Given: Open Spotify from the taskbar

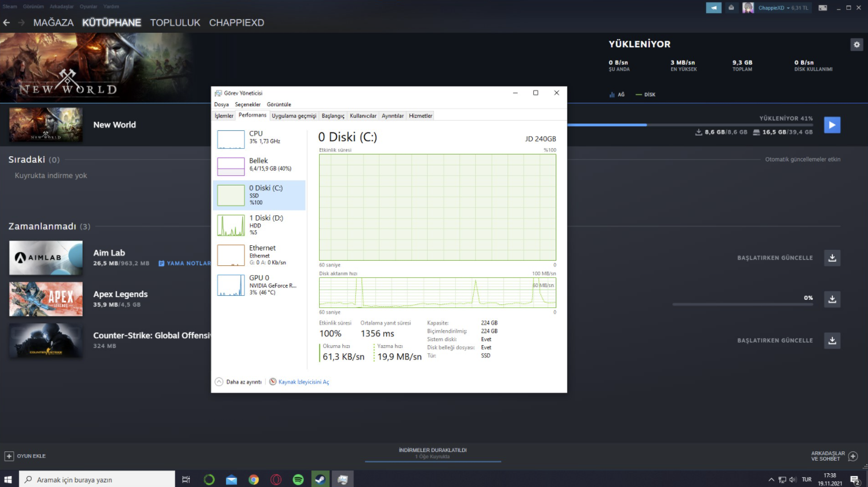Looking at the screenshot, I should (298, 480).
